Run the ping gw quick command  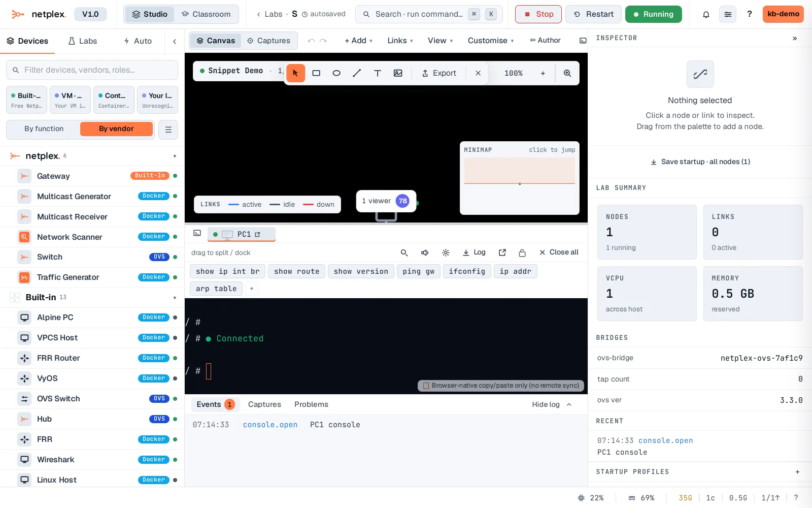[x=419, y=271]
